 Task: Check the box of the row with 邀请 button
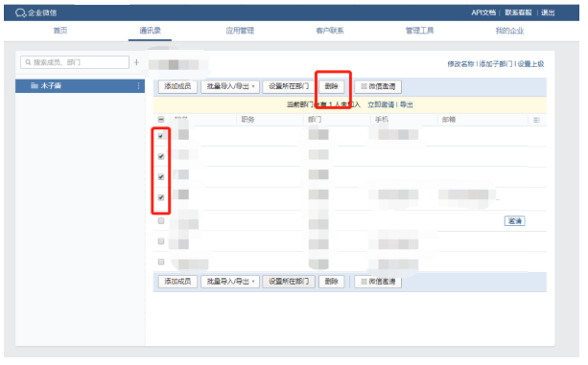pyautogui.click(x=161, y=221)
